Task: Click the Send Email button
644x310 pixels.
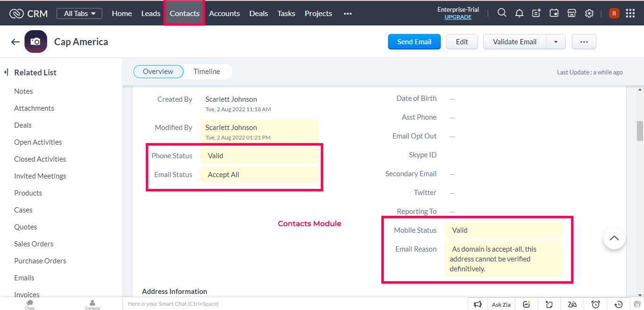Action: point(414,41)
